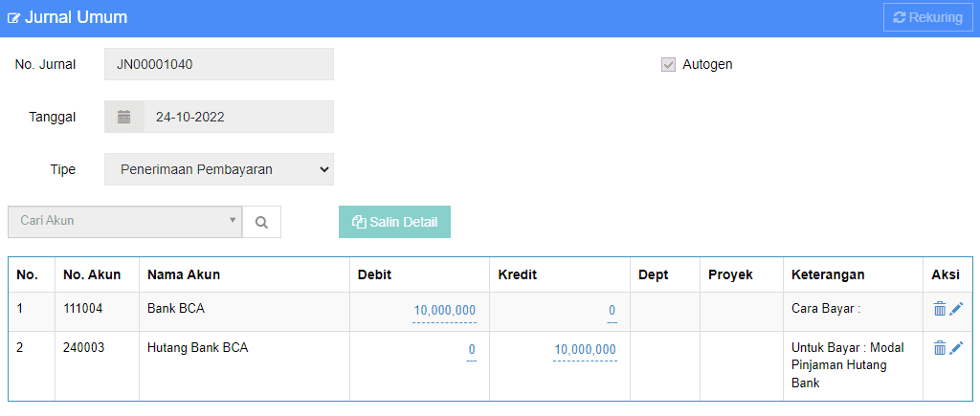Edit Debit value 10,000,000 for Bank BCA
980x416 pixels.
coord(444,311)
